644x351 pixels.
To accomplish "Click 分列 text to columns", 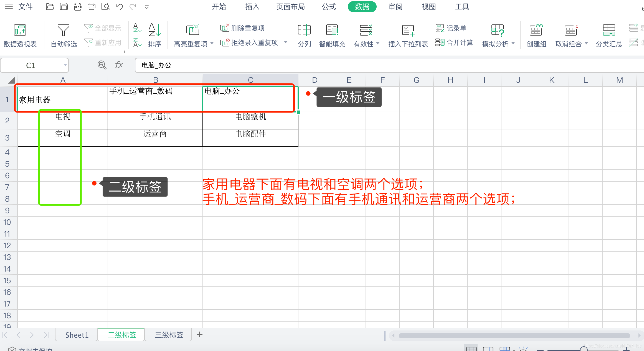I will point(304,36).
